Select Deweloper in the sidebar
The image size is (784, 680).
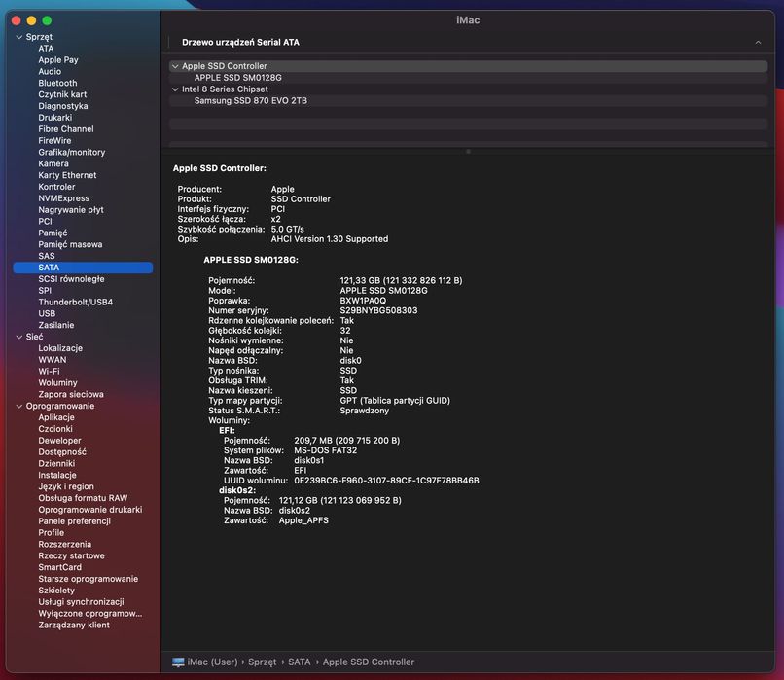coord(59,441)
